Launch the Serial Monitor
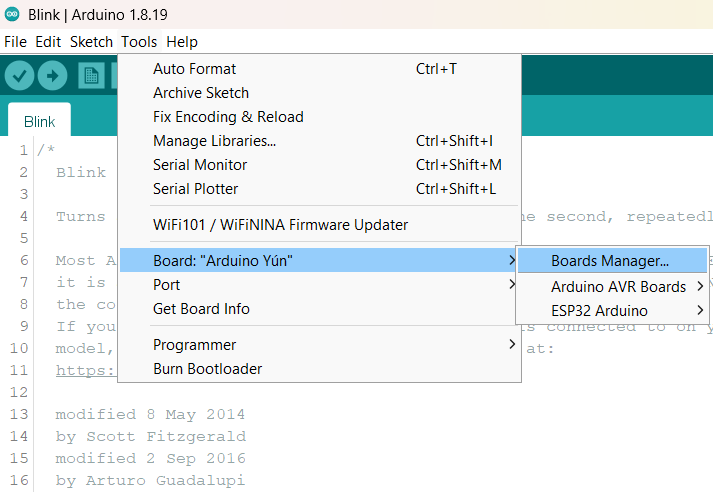713x492 pixels. coord(319,165)
